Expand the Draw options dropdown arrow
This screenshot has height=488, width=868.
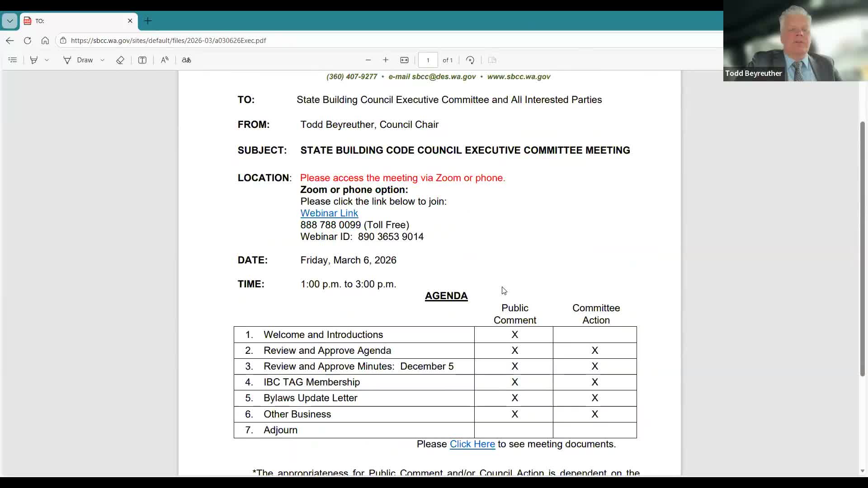pyautogui.click(x=103, y=60)
